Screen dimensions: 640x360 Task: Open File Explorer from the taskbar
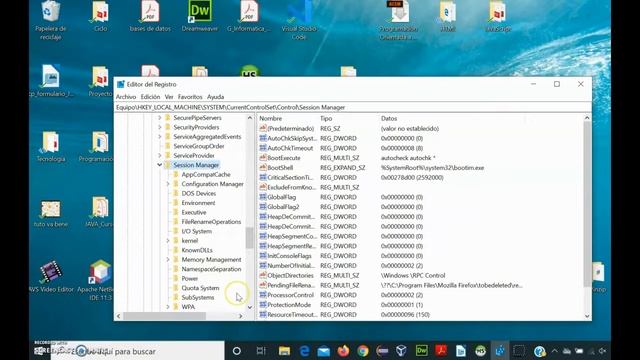tap(284, 351)
